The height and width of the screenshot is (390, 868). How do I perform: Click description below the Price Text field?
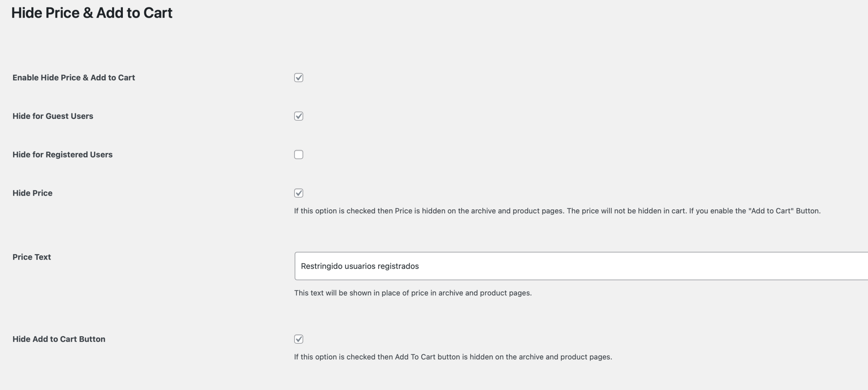413,293
